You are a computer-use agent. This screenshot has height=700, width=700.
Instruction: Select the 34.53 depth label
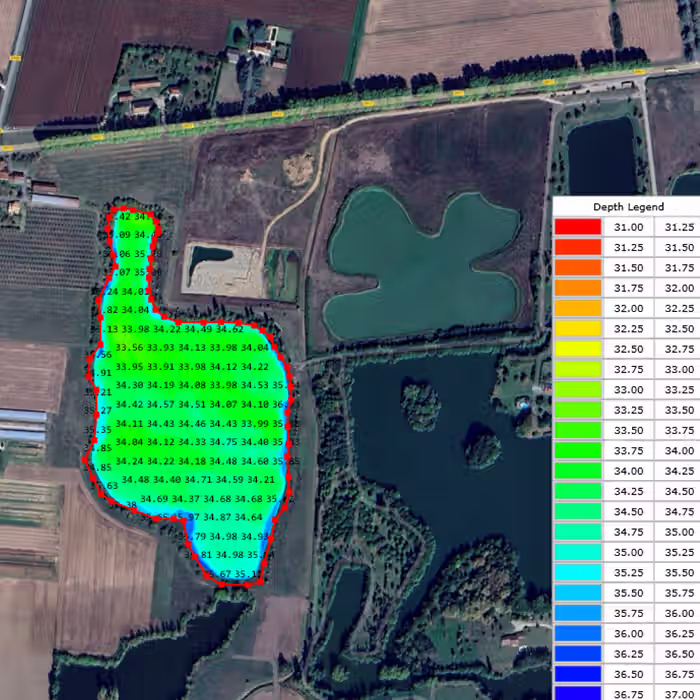tap(255, 385)
